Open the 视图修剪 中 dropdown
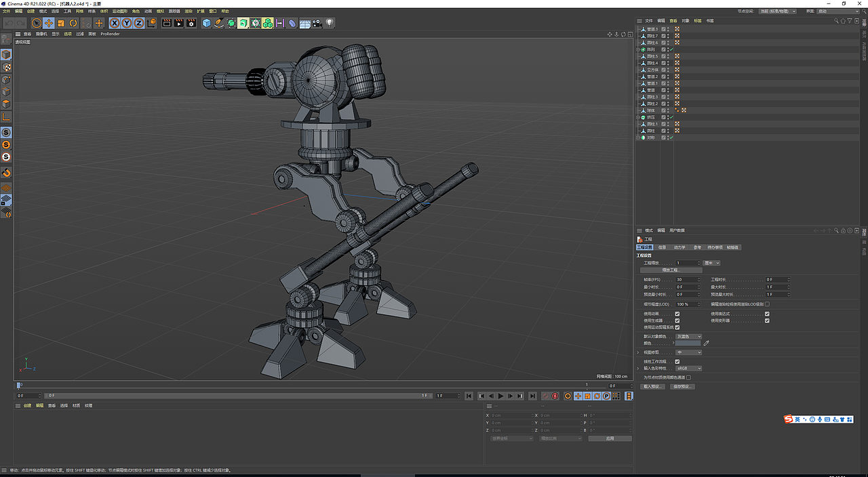The image size is (868, 477). tap(689, 352)
